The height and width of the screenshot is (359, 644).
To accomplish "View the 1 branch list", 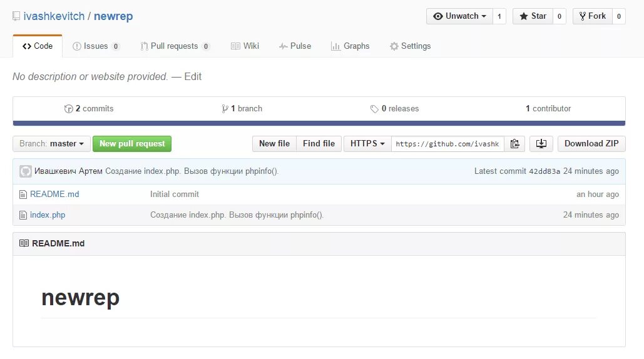I will 242,109.
